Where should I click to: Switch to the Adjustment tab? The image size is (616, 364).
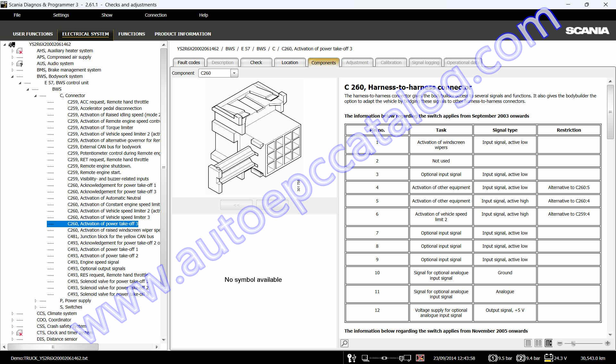357,62
